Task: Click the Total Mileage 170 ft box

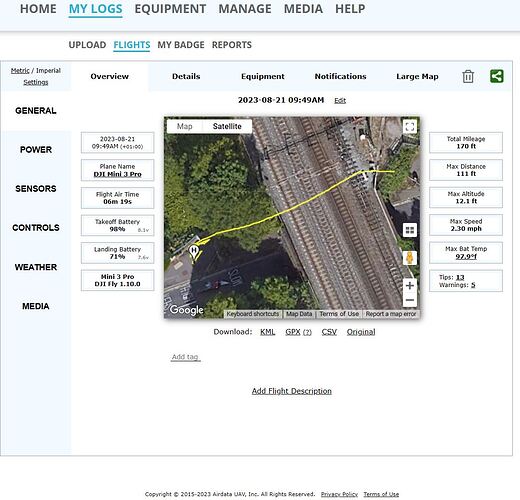Action: pyautogui.click(x=466, y=143)
